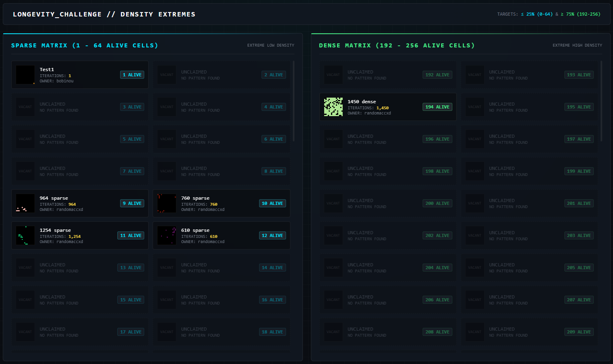Select the "193 ALIVE" vacant slot badge
The height and width of the screenshot is (364, 613).
[x=579, y=75]
